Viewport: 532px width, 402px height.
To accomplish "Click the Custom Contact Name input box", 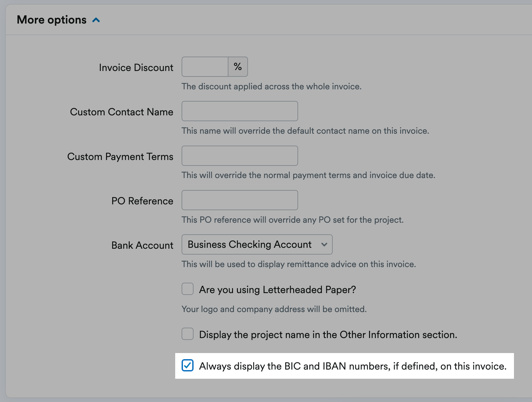I will 239,111.
